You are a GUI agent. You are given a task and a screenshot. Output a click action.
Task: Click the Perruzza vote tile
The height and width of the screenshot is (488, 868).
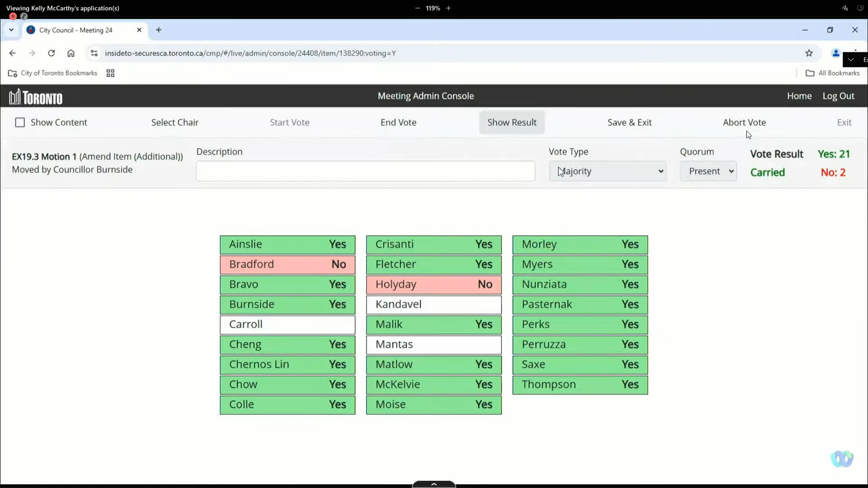(x=580, y=345)
